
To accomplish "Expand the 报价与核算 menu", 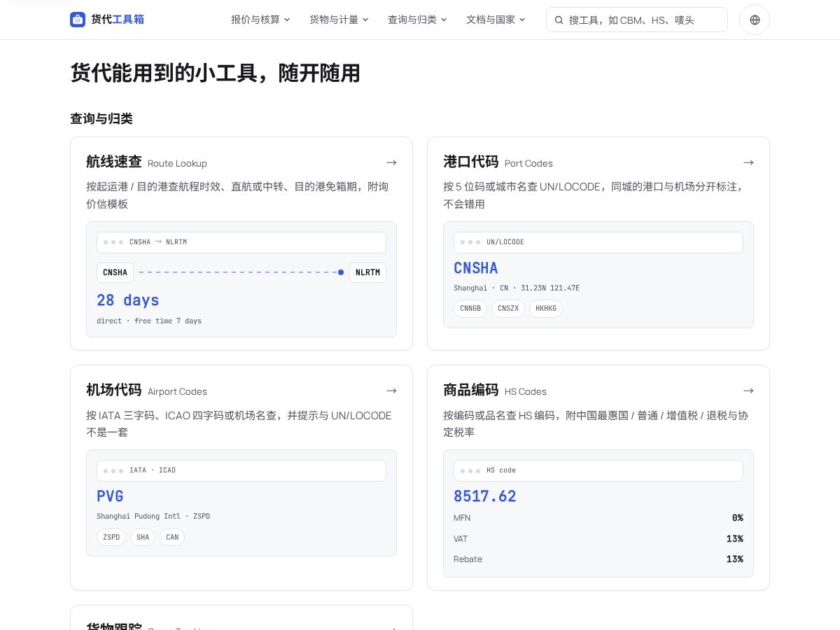I will point(260,20).
